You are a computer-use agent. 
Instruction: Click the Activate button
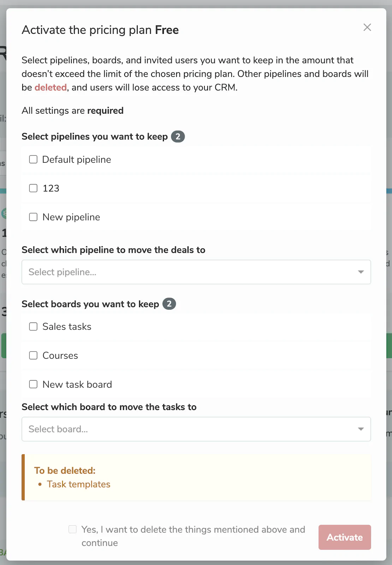point(345,537)
